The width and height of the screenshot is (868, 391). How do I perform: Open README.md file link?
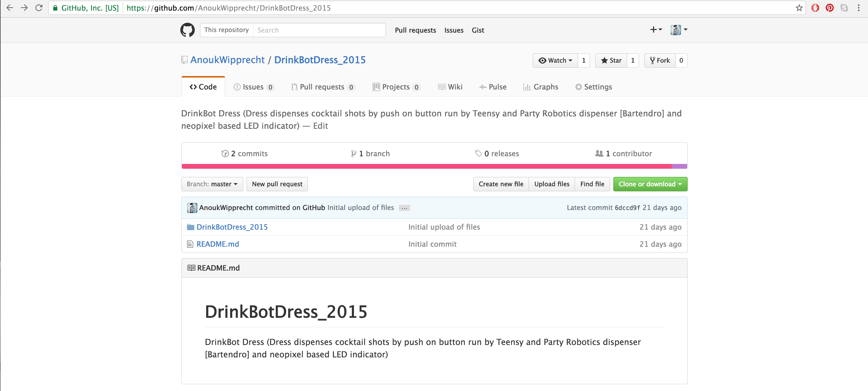tap(218, 244)
